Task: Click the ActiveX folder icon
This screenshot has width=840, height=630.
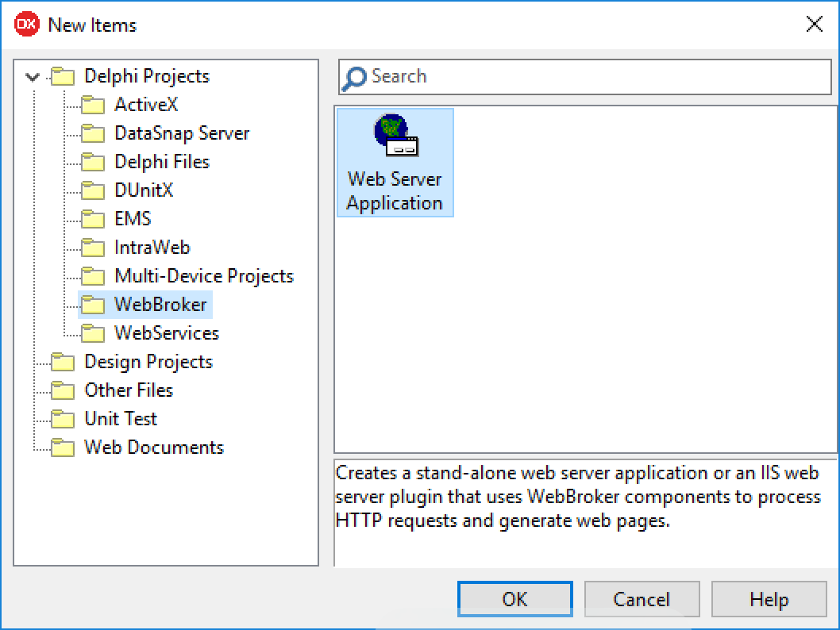Action: pyautogui.click(x=93, y=105)
